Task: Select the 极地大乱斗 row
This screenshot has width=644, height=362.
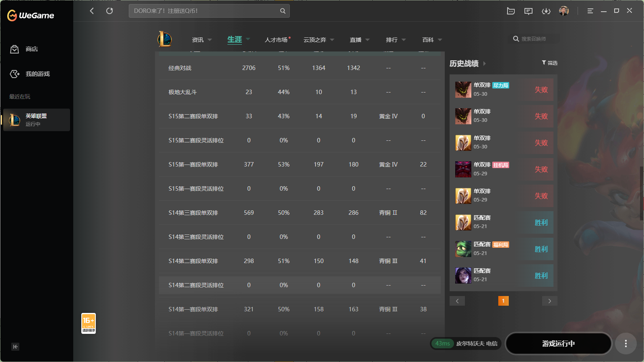Action: [x=300, y=92]
